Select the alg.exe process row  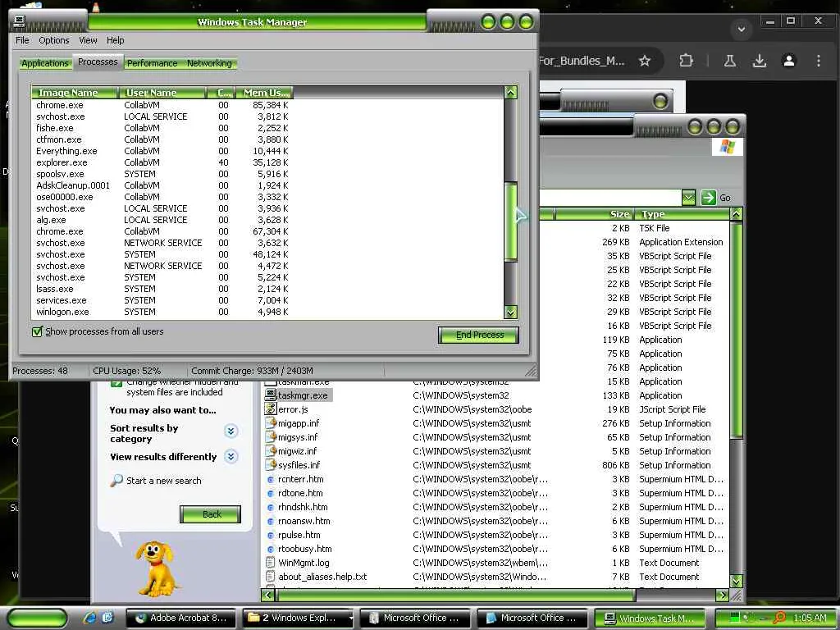[x=162, y=220]
